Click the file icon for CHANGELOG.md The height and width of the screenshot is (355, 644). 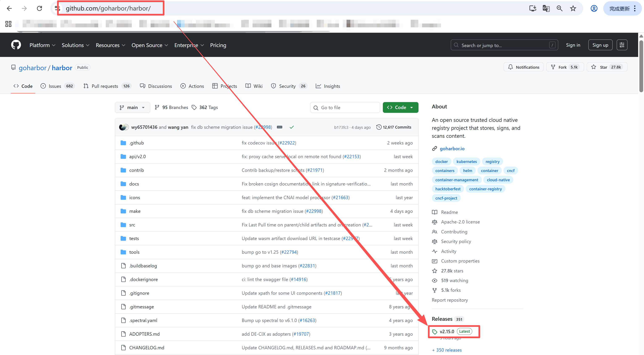click(123, 348)
